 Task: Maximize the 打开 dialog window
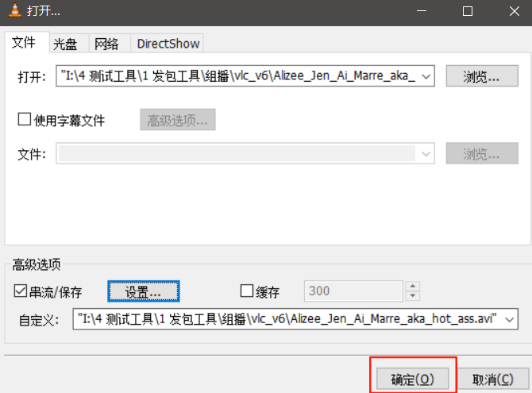click(x=468, y=11)
